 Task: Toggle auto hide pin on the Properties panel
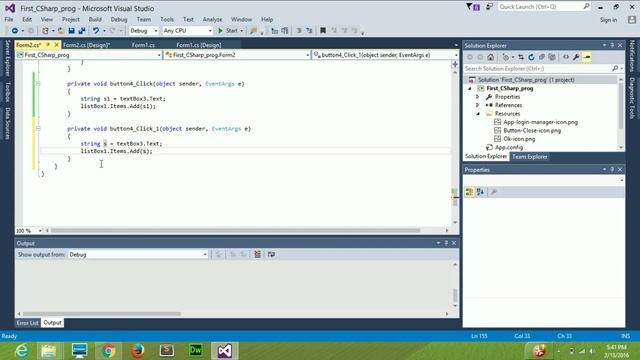[x=612, y=169]
